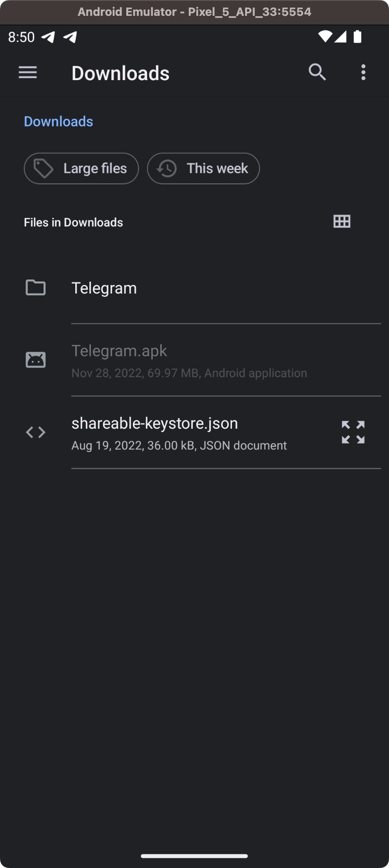Switch to grid view layout
The height and width of the screenshot is (868, 389).
[x=342, y=221]
